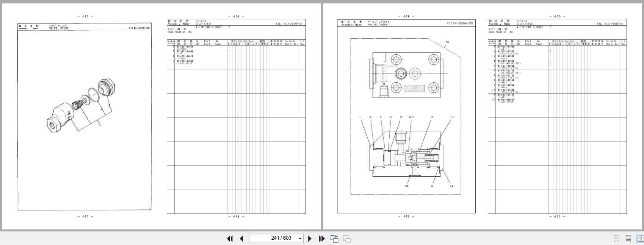Click callout number 5 in the page 447 drawing
The width and height of the screenshot is (644, 245).
pyautogui.click(x=99, y=124)
